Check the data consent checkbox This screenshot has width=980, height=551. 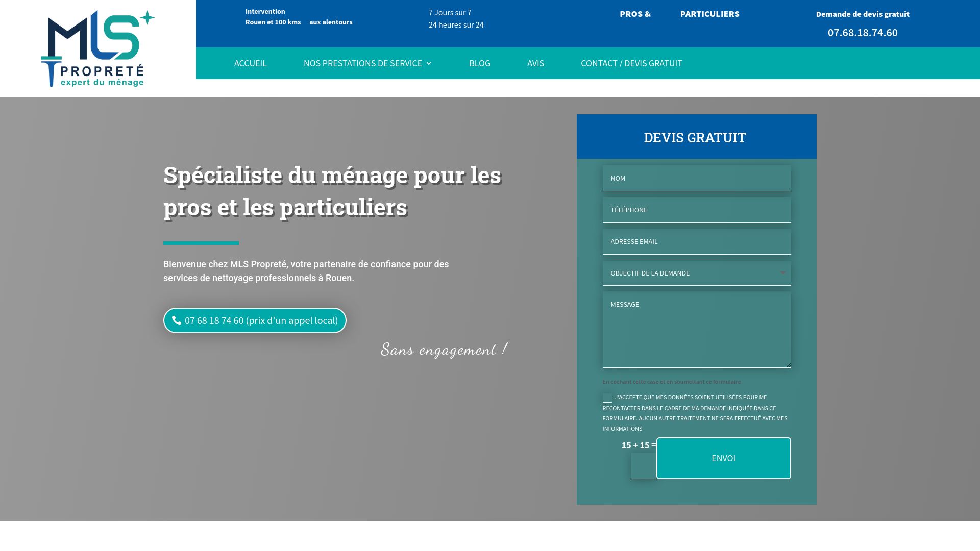point(607,398)
